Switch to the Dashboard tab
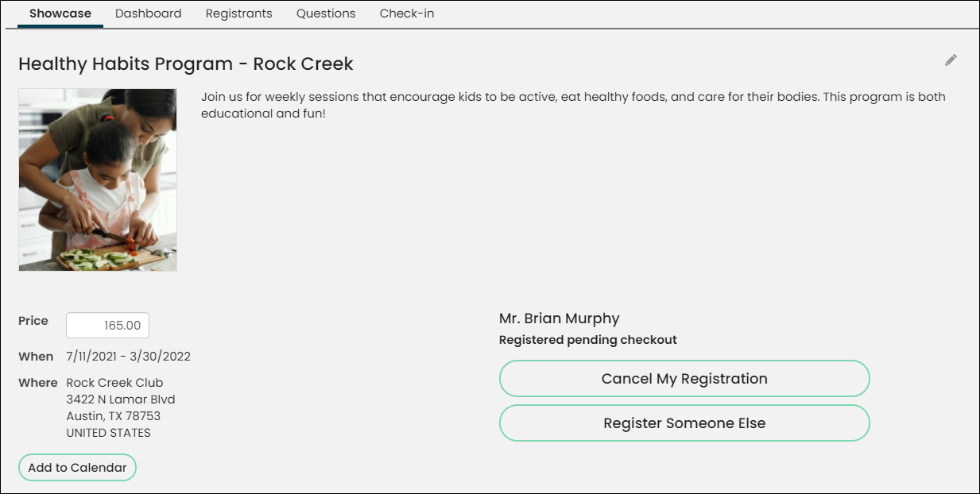Screen dimensions: 980x494 [x=148, y=14]
